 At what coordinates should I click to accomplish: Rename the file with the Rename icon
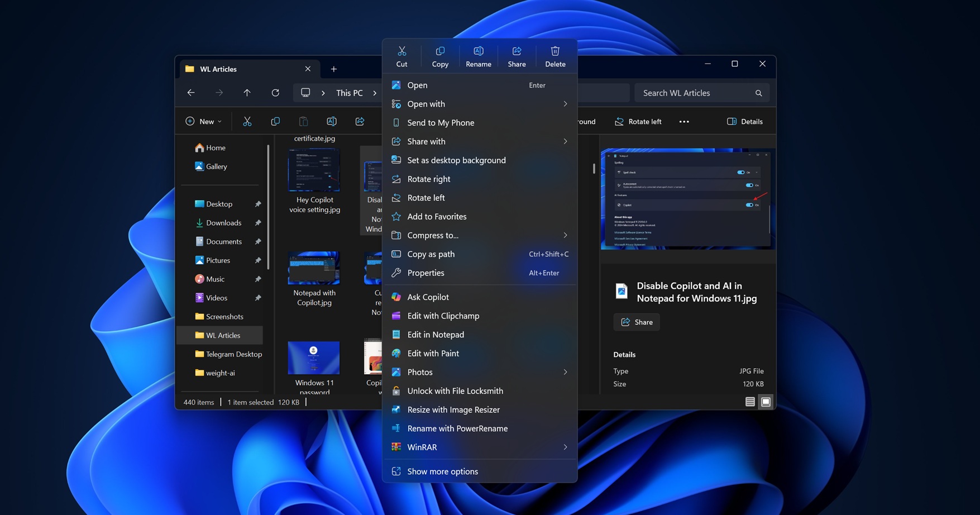[478, 55]
